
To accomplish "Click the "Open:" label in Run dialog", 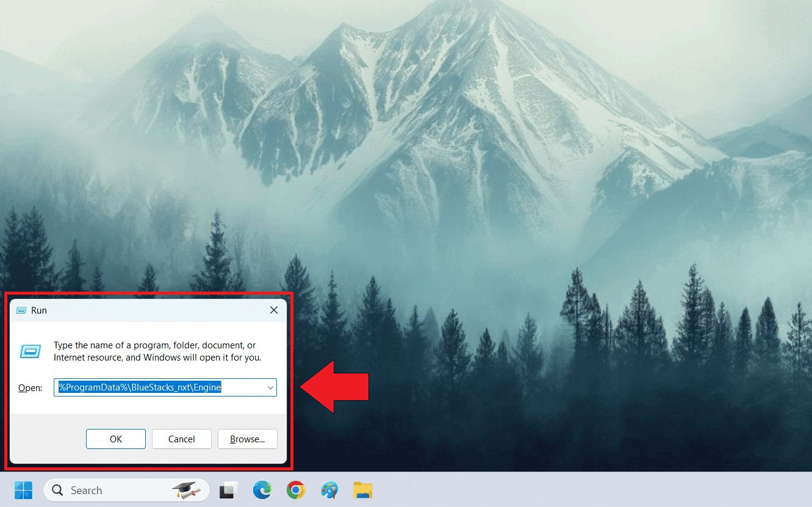I will 30,388.
